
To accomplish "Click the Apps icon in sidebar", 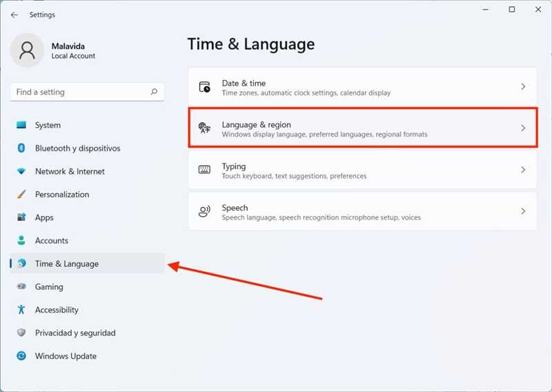I will (21, 217).
